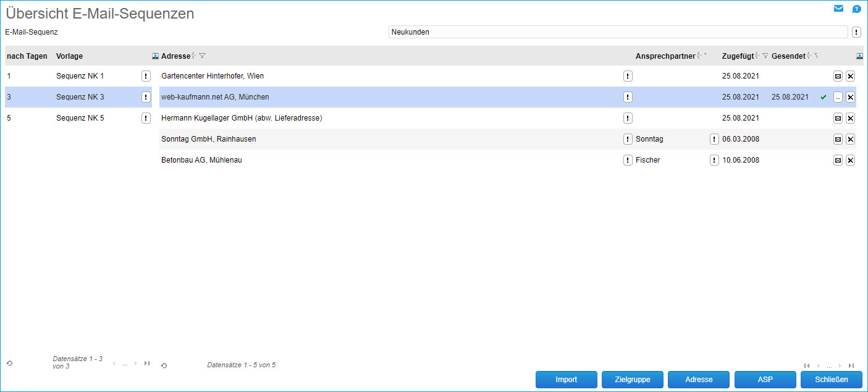Open filter for Adresse column

click(203, 56)
